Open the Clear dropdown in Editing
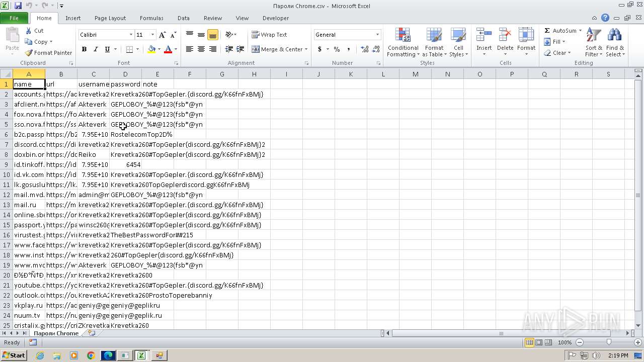Viewport: 644px width, 362px height. [557, 53]
